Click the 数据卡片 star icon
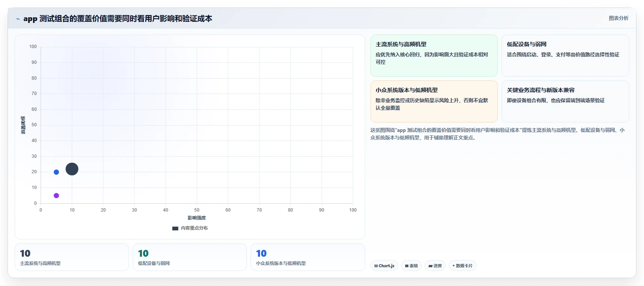This screenshot has width=644, height=286. coord(454,266)
